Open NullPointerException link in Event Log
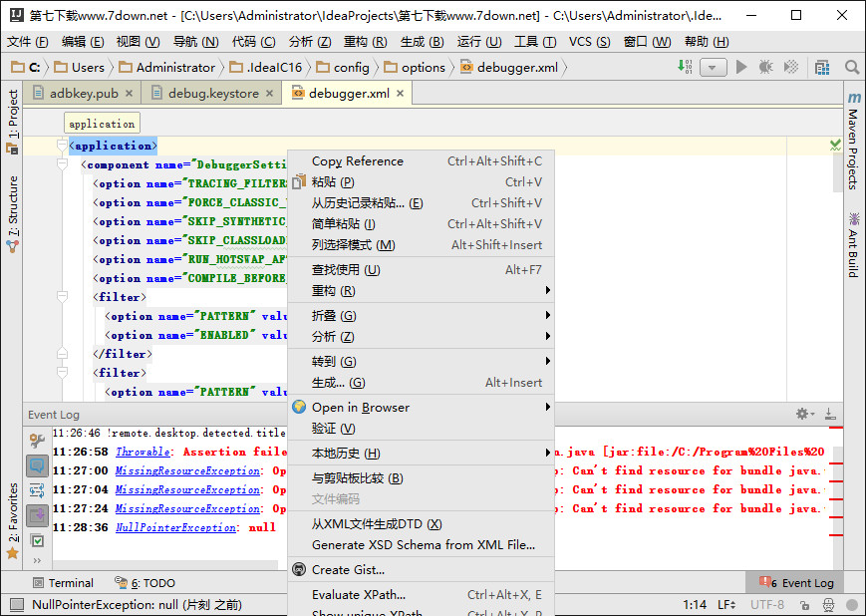The image size is (866, 616). [175, 527]
